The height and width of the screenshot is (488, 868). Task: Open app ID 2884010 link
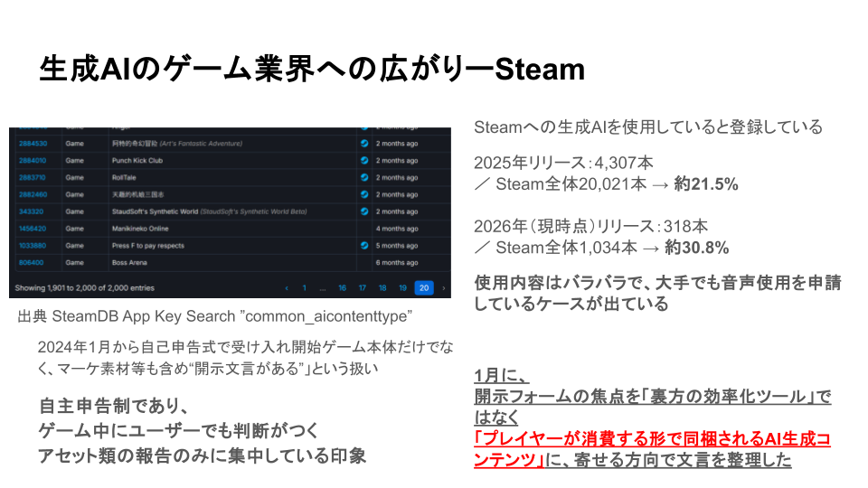tap(33, 161)
